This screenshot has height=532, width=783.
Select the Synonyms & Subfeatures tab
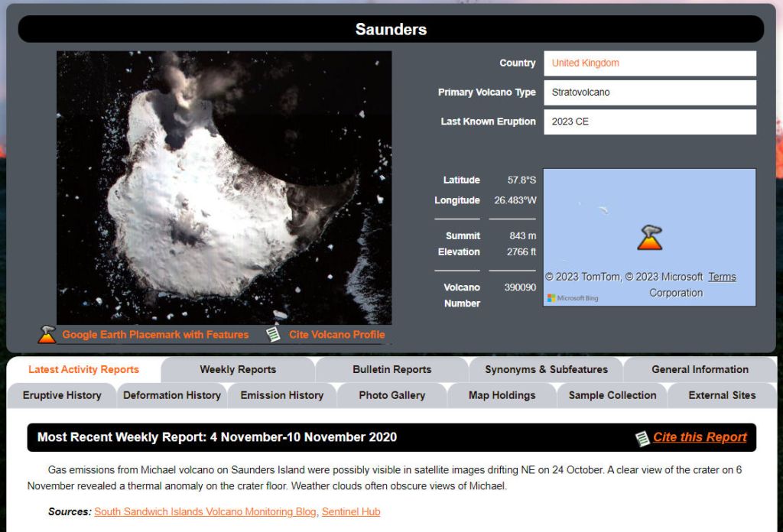546,369
